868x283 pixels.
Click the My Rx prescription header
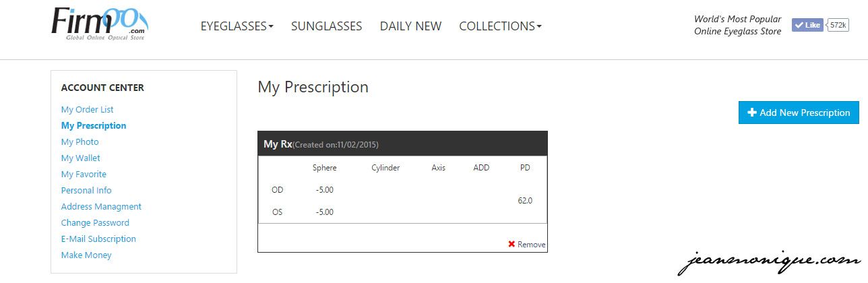click(402, 144)
